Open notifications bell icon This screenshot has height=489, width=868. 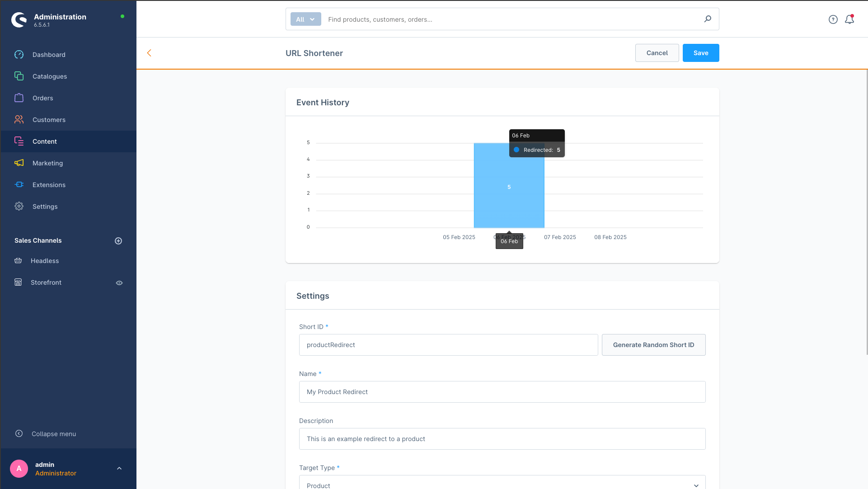(x=849, y=19)
